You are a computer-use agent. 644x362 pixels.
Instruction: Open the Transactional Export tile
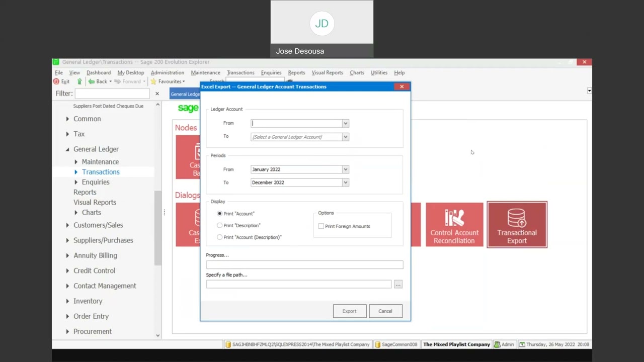517,225
